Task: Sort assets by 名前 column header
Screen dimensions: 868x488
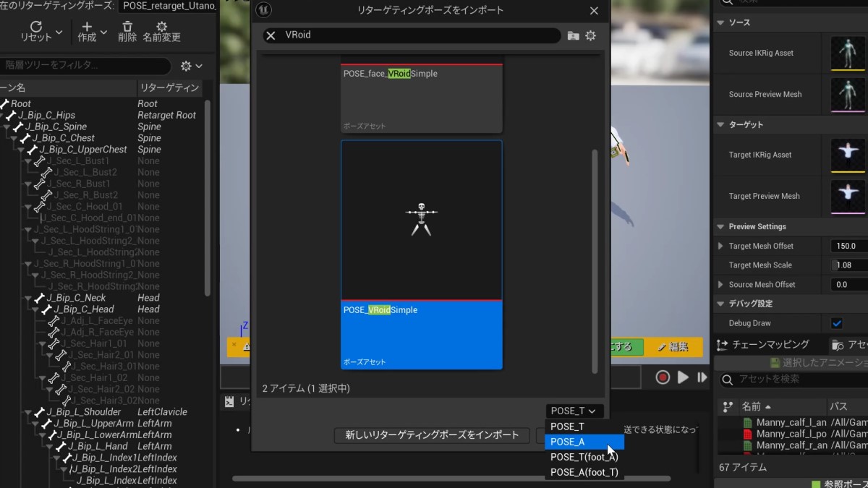Action: click(783, 406)
